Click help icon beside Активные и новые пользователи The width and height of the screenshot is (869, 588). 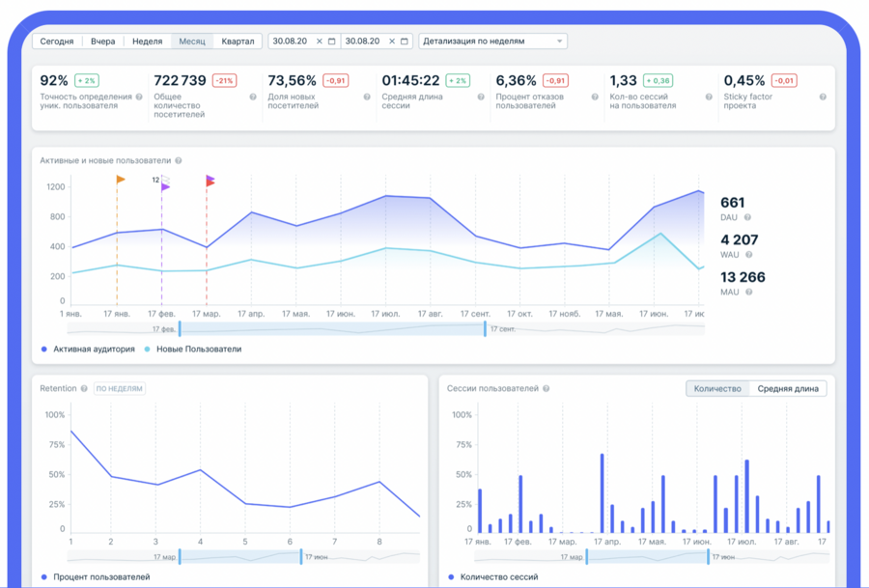179,161
